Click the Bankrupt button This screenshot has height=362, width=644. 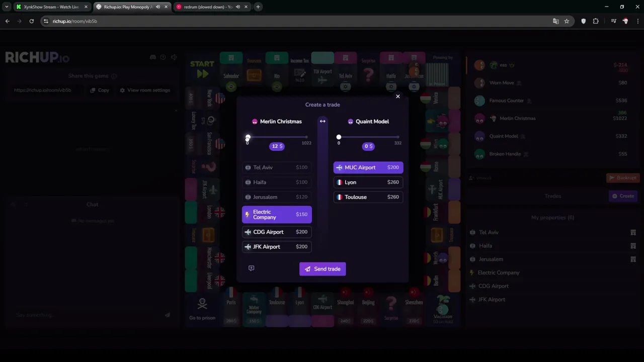click(x=623, y=177)
